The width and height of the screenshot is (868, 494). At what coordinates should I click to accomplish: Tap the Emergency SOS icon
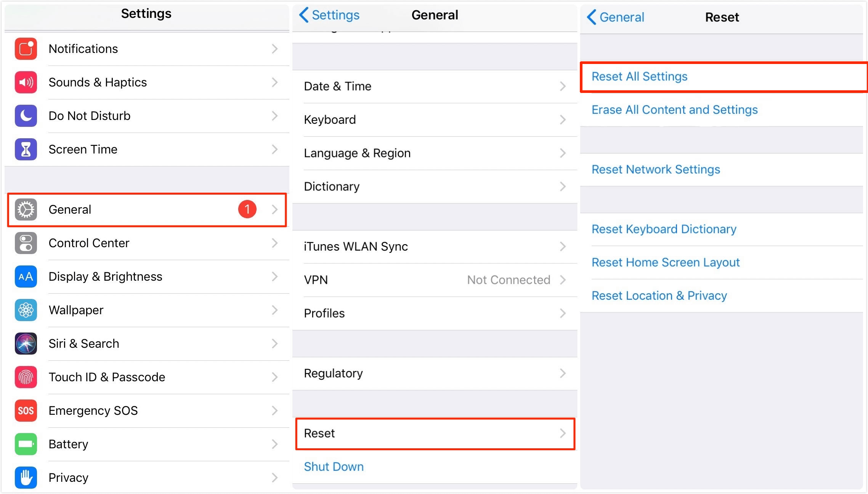(26, 411)
